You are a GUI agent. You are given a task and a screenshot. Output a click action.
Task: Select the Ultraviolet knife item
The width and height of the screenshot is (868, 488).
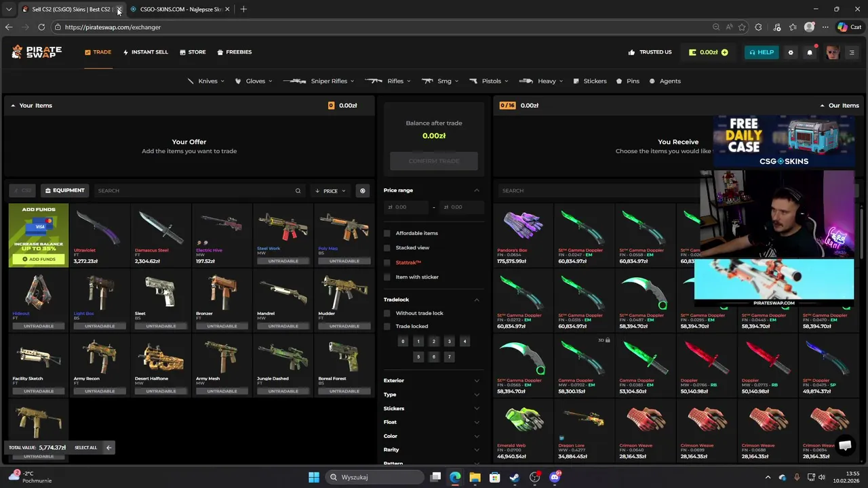(100, 236)
